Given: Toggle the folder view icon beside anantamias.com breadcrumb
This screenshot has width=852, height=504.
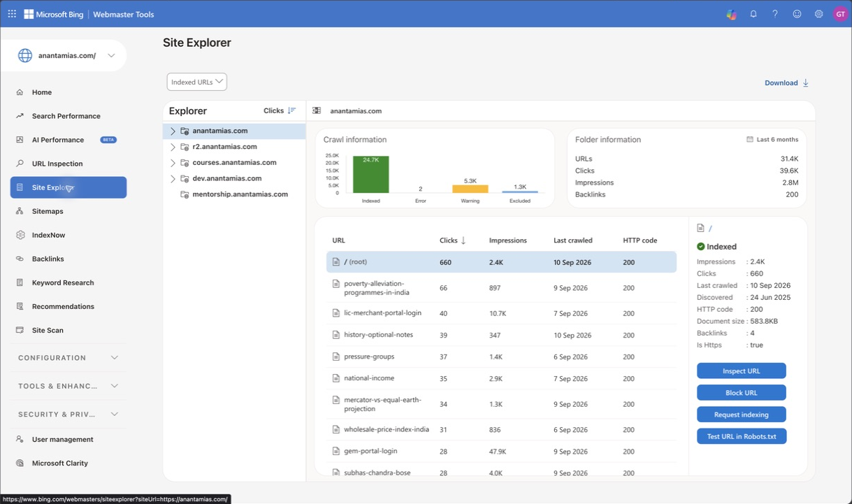Looking at the screenshot, I should click(317, 110).
